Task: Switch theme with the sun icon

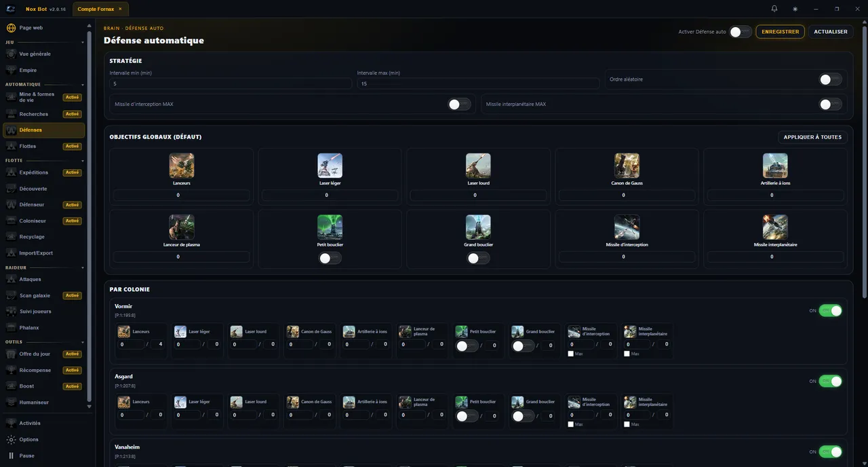Action: (795, 9)
